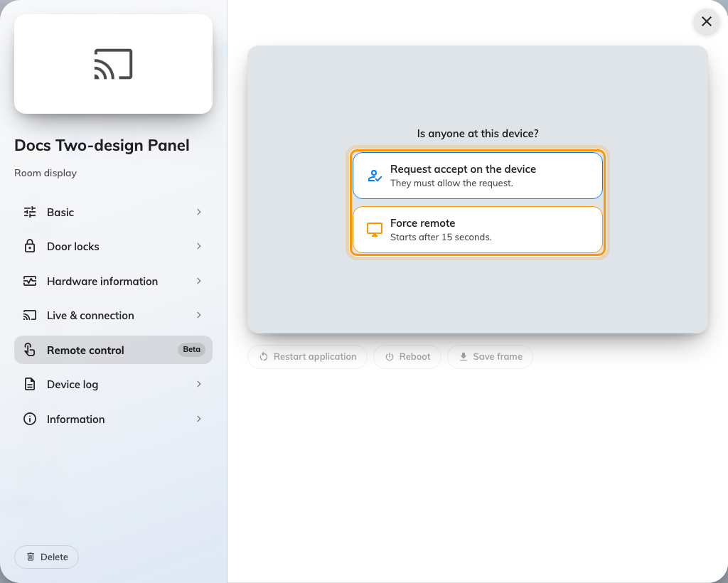
Task: Open the Door locks menu item
Action: pos(113,246)
